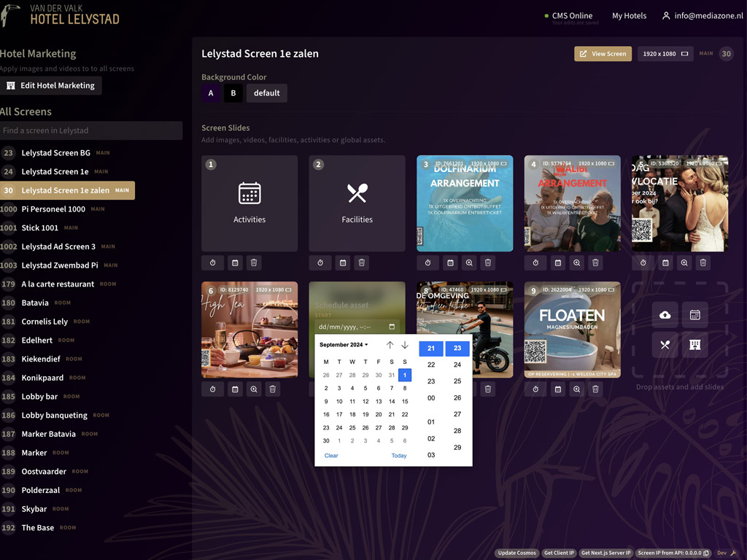The height and width of the screenshot is (560, 747).
Task: Open calendar picker in Start date field
Action: pyautogui.click(x=392, y=327)
